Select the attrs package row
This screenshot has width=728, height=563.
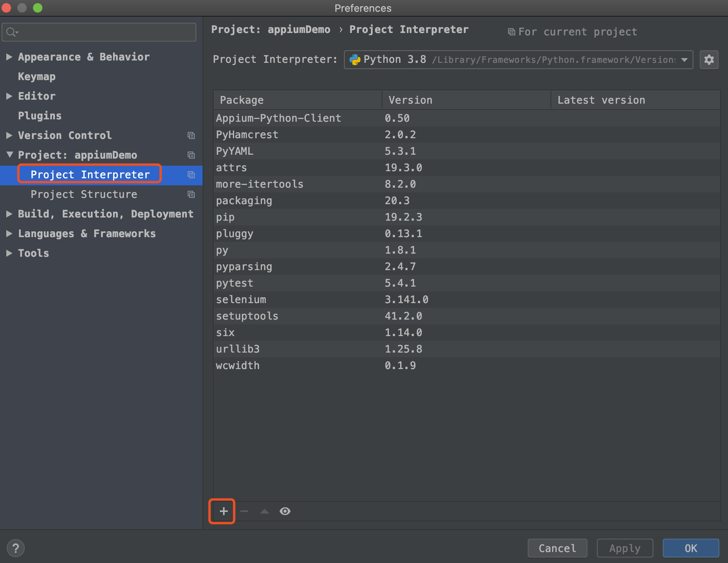(x=467, y=168)
